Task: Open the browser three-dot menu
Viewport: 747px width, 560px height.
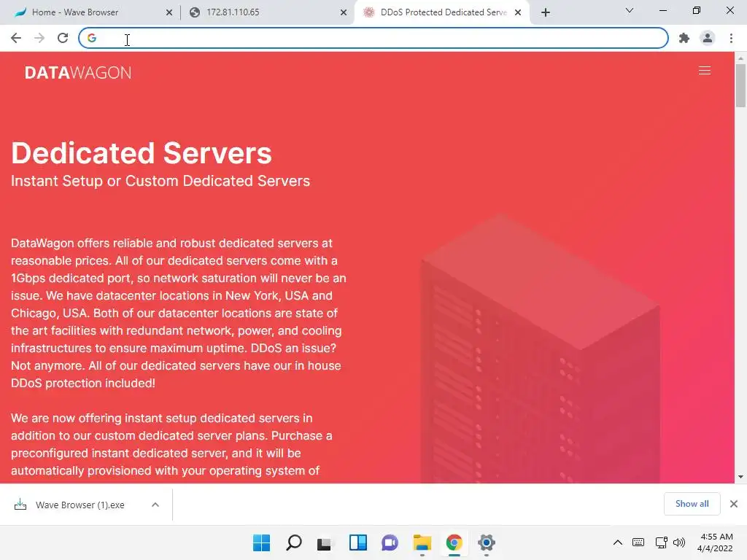Action: click(731, 38)
